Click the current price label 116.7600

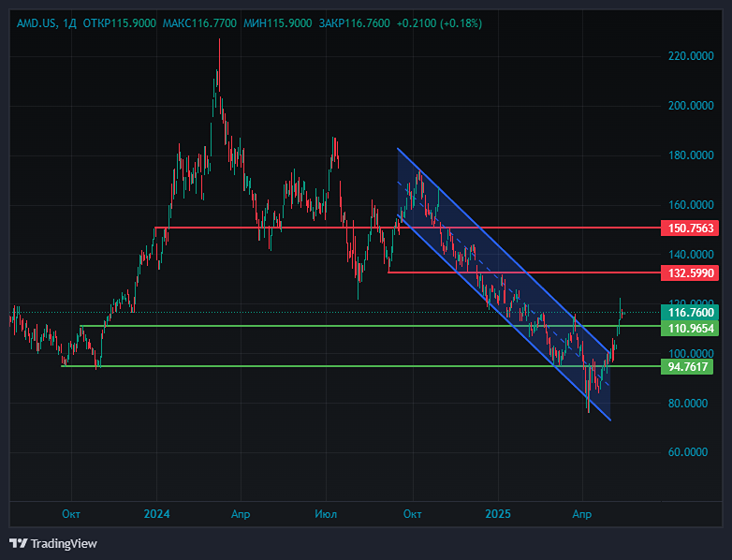coord(690,312)
